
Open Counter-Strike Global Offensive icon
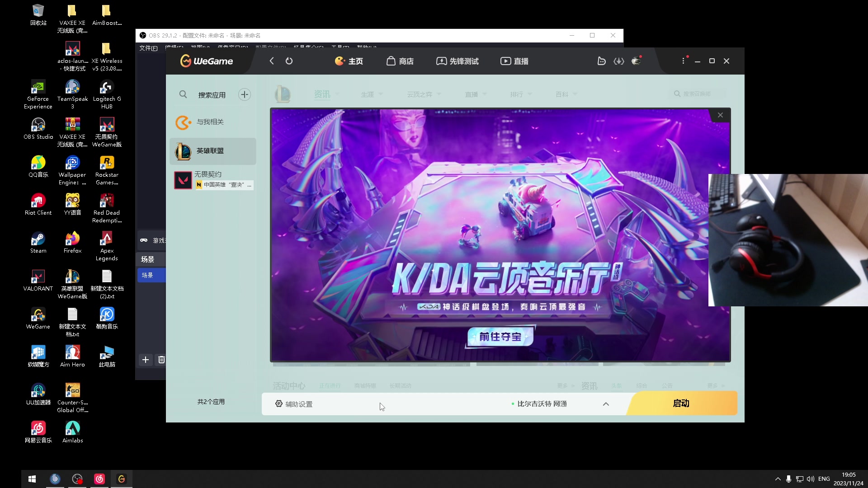tap(72, 398)
